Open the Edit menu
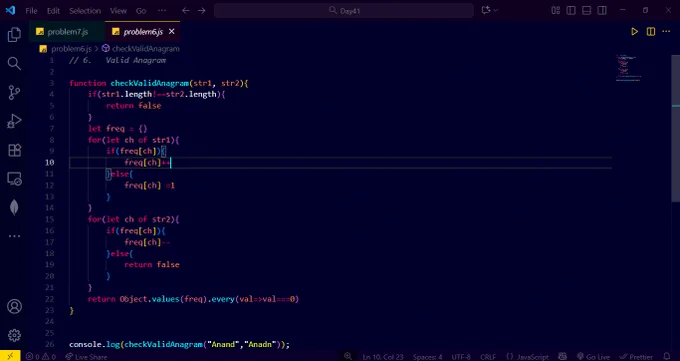The height and width of the screenshot is (361, 680). 53,11
